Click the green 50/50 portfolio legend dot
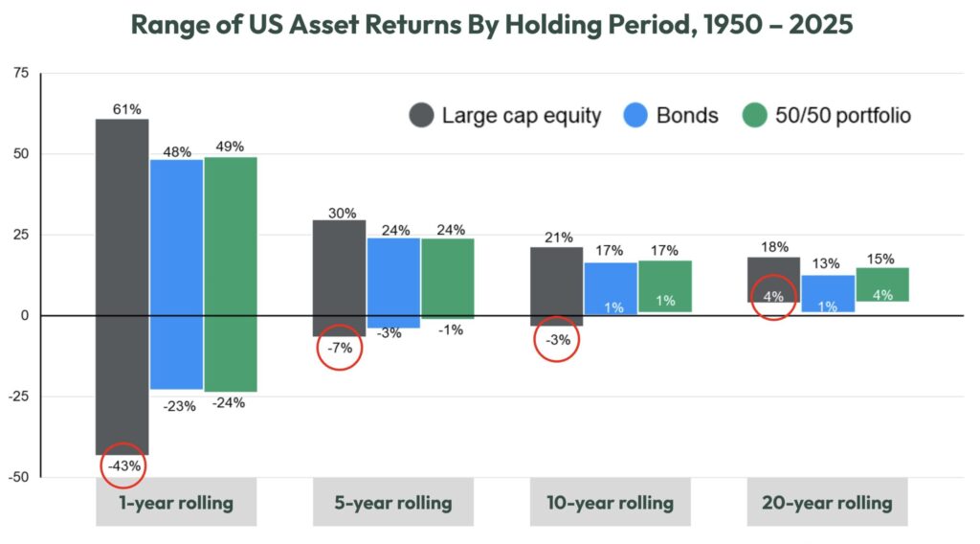 754,115
